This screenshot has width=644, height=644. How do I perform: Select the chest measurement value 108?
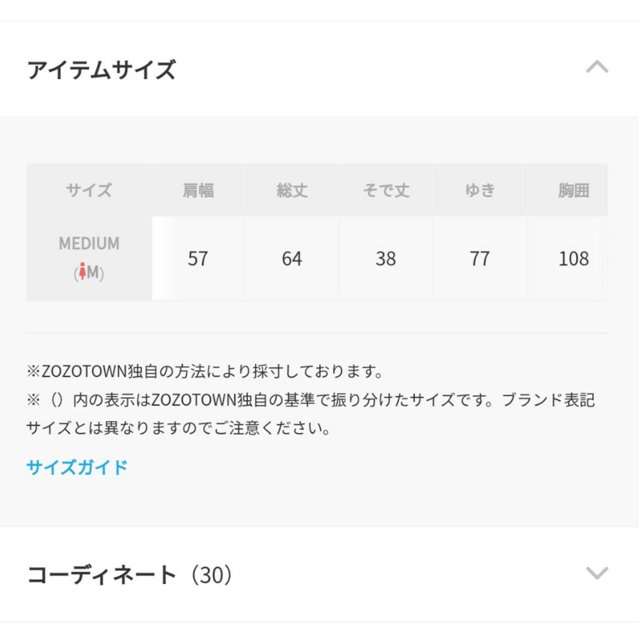(574, 259)
